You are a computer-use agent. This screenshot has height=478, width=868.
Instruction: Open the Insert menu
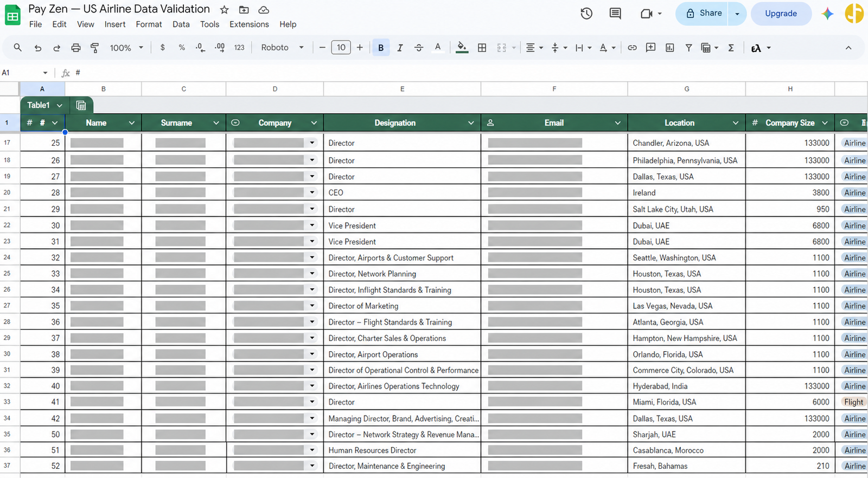pyautogui.click(x=115, y=24)
